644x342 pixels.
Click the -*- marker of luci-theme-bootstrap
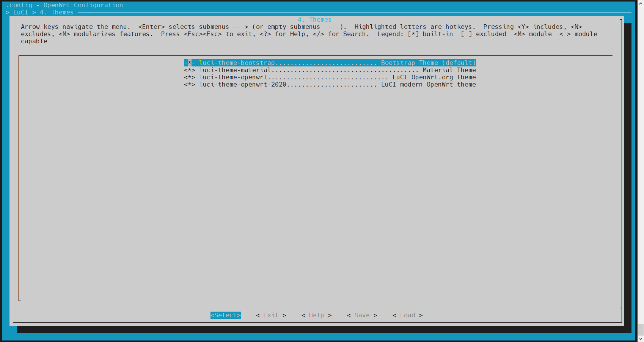pyautogui.click(x=189, y=63)
